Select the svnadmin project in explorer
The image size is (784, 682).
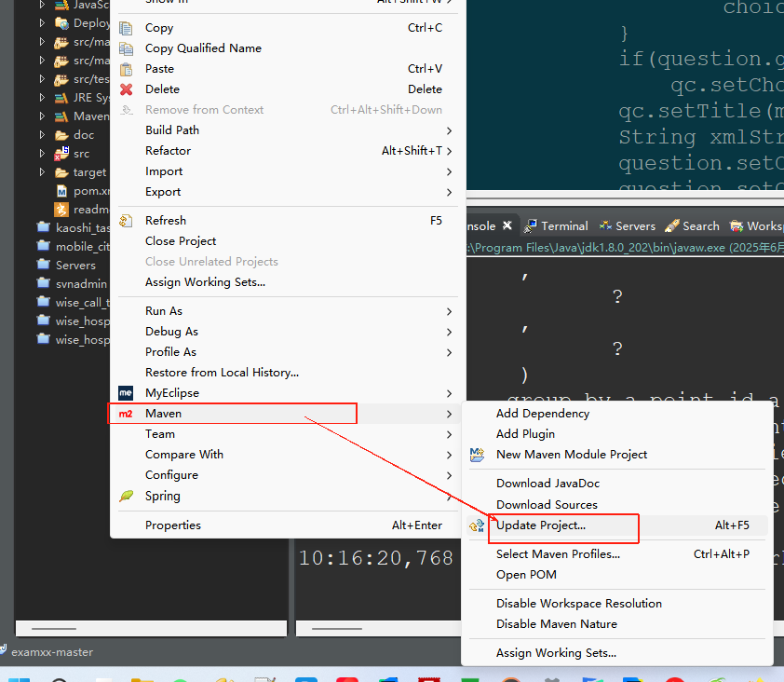(x=80, y=283)
